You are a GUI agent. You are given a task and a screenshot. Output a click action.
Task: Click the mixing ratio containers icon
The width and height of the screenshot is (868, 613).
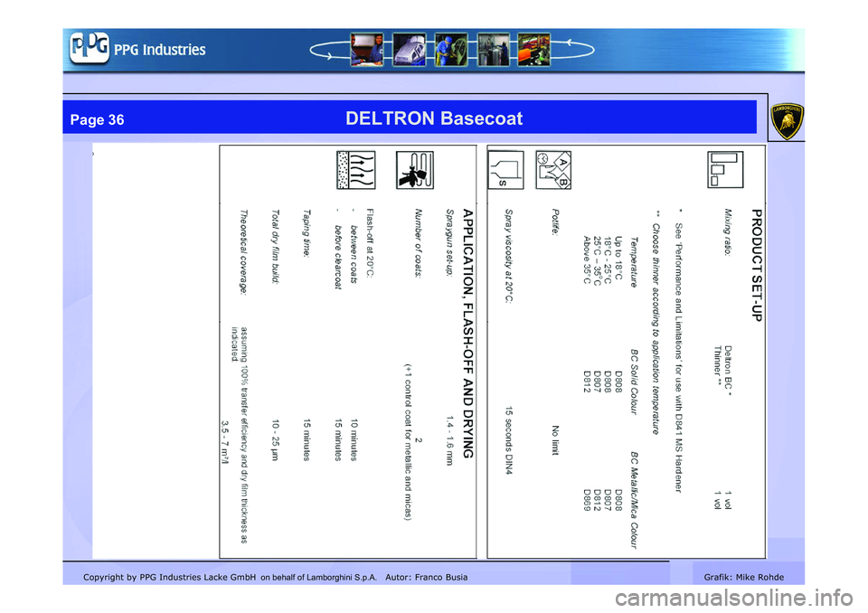pos(725,169)
